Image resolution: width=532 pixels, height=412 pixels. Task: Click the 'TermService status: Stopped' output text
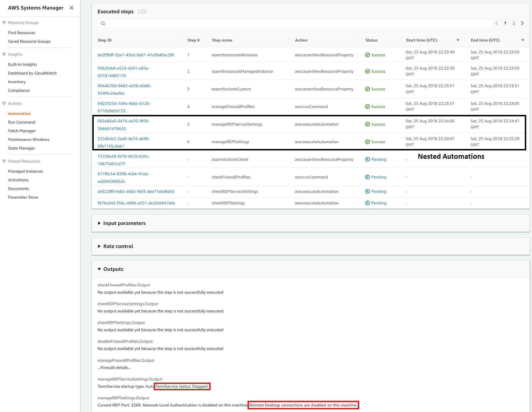(182, 386)
